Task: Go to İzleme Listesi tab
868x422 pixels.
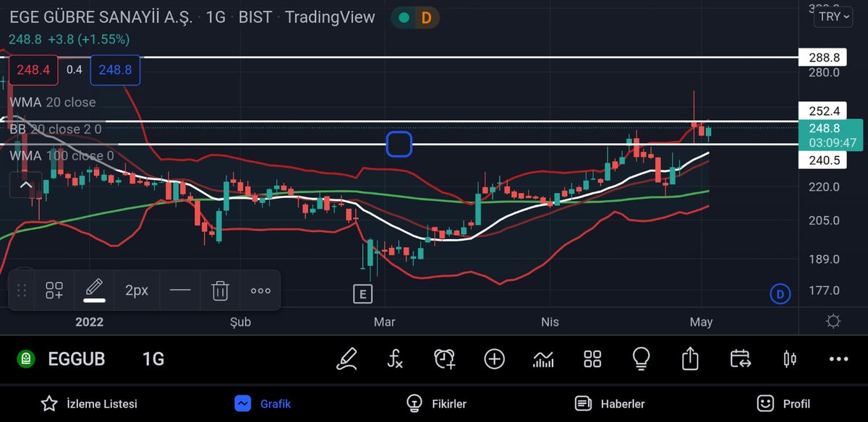Action: 90,404
